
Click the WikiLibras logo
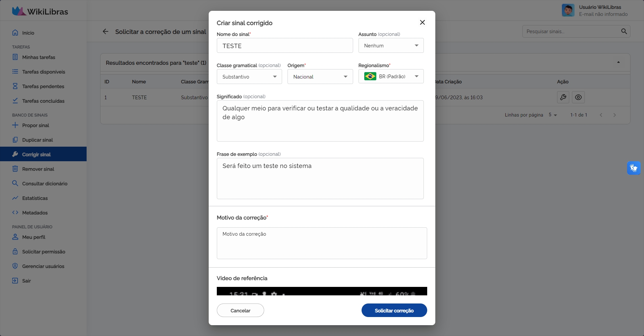(40, 11)
